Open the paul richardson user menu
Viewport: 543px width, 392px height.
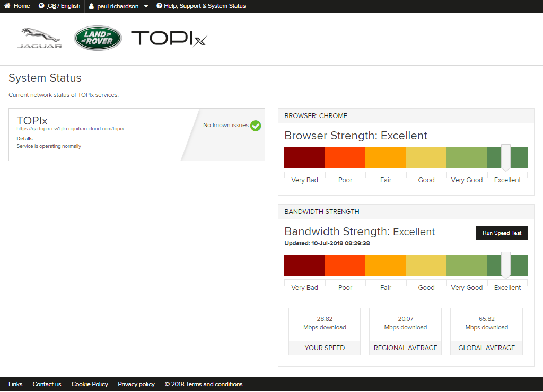pyautogui.click(x=118, y=6)
